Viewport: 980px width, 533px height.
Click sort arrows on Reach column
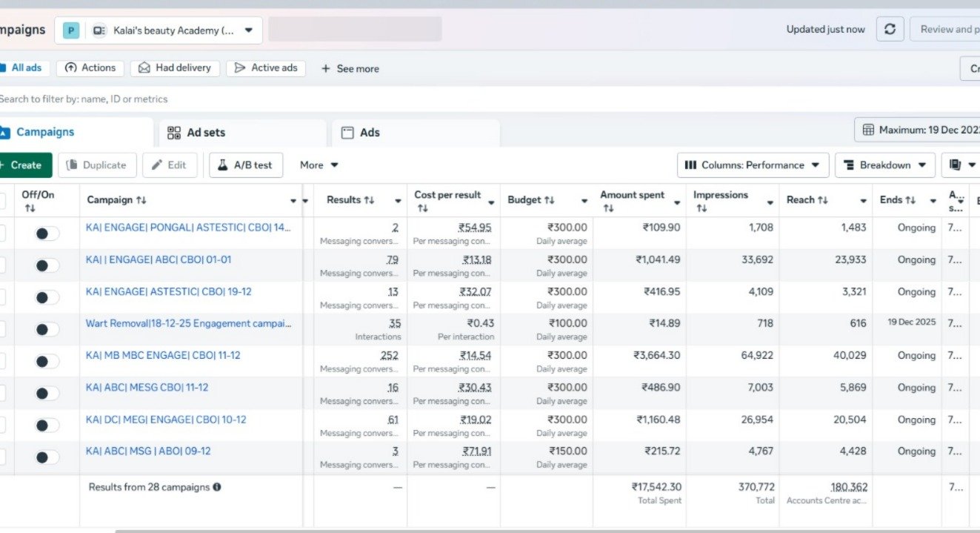pos(823,200)
